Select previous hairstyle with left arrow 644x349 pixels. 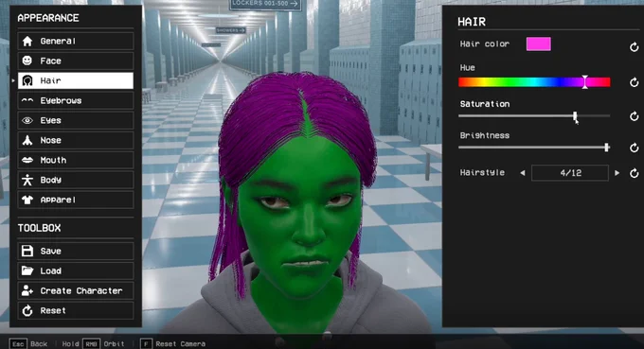[523, 173]
